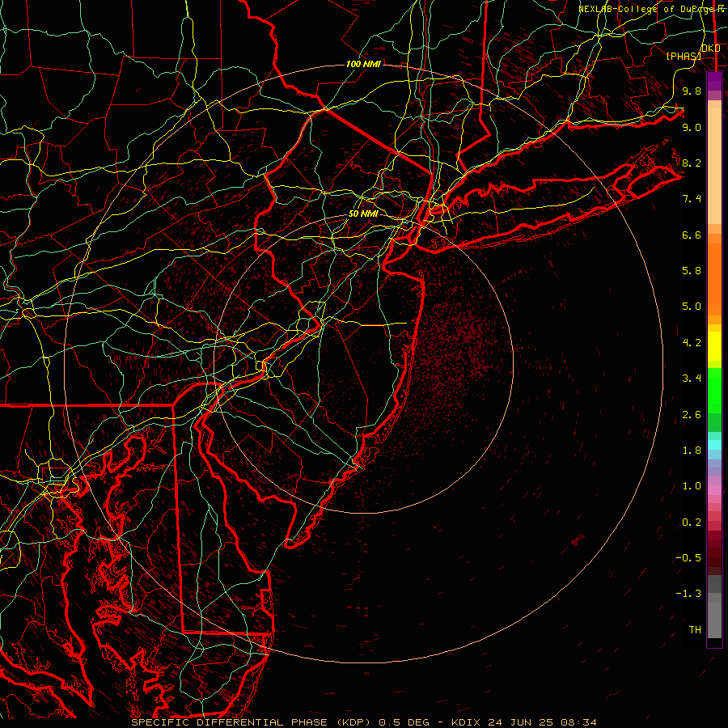Select the 0.2 scale label
The image size is (728, 728).
(x=692, y=523)
